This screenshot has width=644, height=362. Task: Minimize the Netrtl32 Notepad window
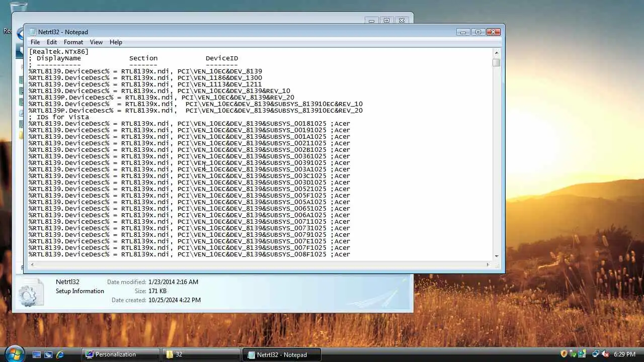pyautogui.click(x=463, y=32)
